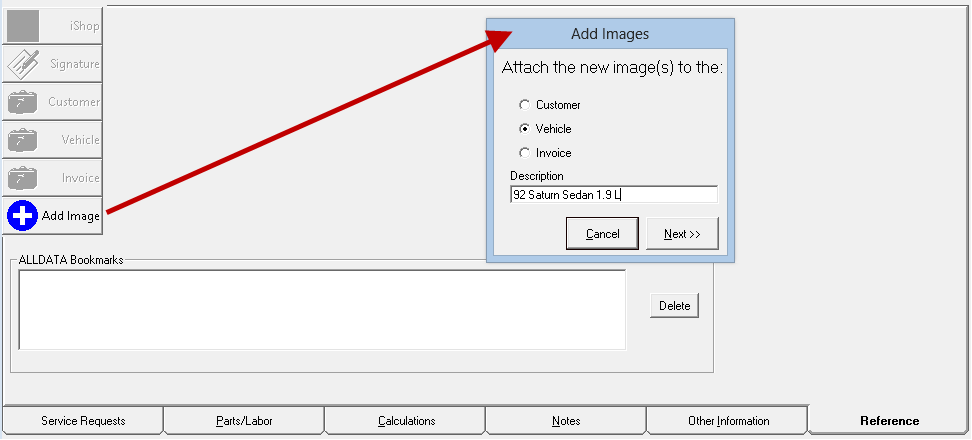Screen dimensions: 972x440
Task: Open the Notes tab
Action: point(566,421)
